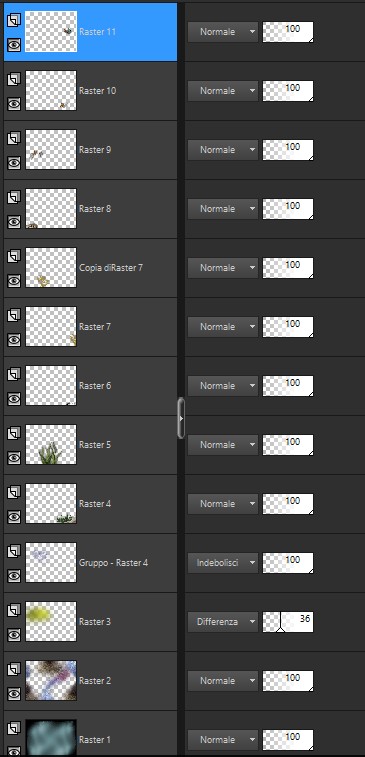
Task: Click the Raster 5 layer thumbnail
Action: click(x=51, y=444)
